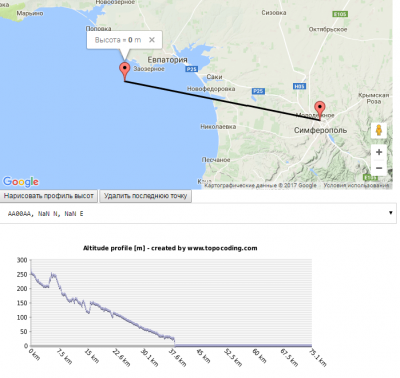Image resolution: width=400 pixels, height=378 pixels.
Task: Click the 37.6 km axis label
Action: [178, 357]
